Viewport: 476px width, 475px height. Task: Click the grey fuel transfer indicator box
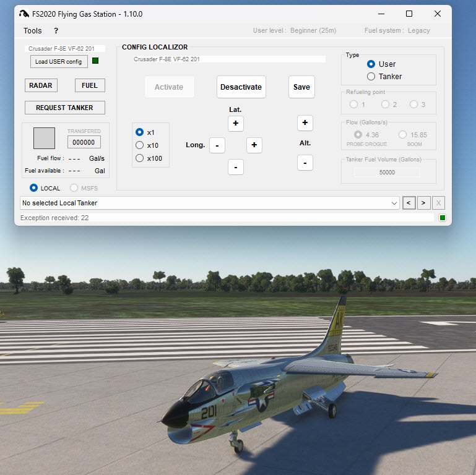pos(45,139)
